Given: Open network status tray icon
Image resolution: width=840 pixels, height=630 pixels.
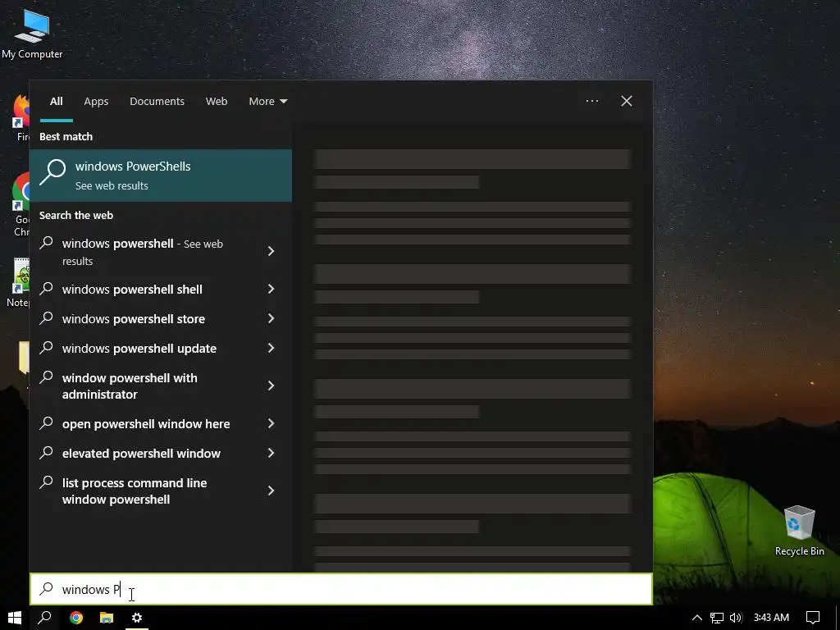Looking at the screenshot, I should pyautogui.click(x=717, y=618).
